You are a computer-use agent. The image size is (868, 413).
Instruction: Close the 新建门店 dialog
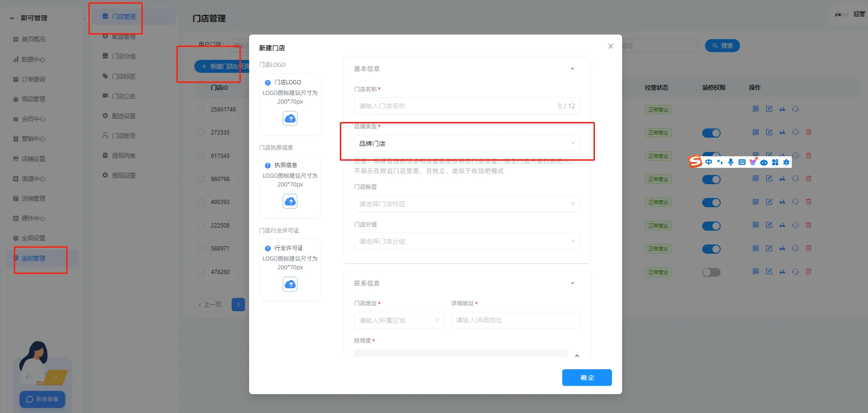[x=611, y=46]
